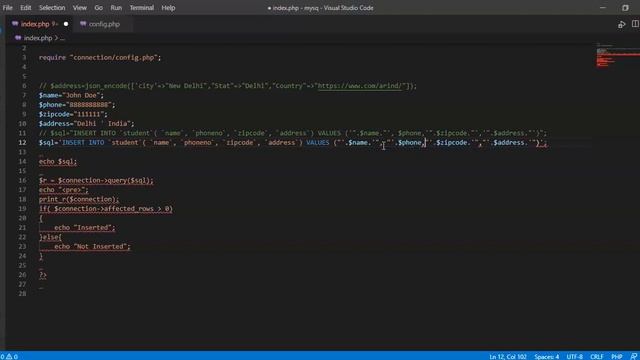The height and width of the screenshot is (360, 640).
Task: Click the PHP icon on config.php tab
Action: [83, 24]
